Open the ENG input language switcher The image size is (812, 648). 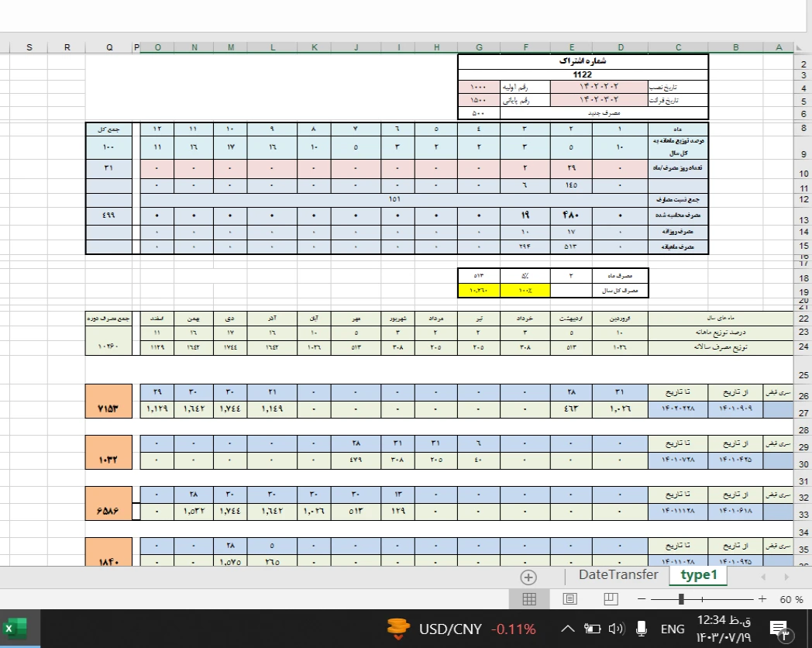tap(672, 629)
